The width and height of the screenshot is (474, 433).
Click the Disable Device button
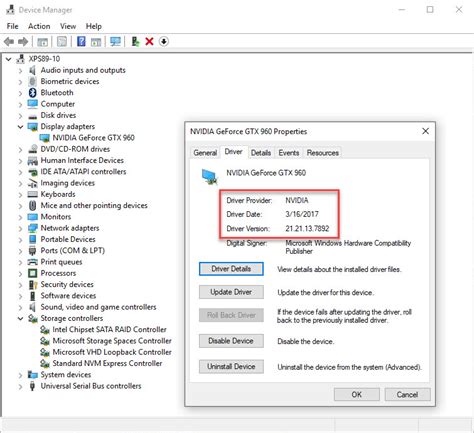[x=231, y=341]
